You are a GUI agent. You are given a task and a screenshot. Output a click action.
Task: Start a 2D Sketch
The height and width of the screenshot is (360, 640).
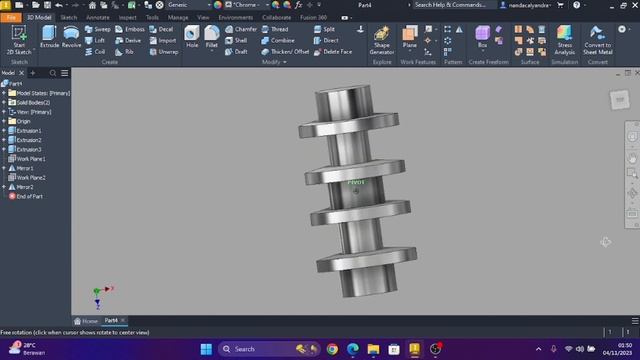pyautogui.click(x=19, y=40)
